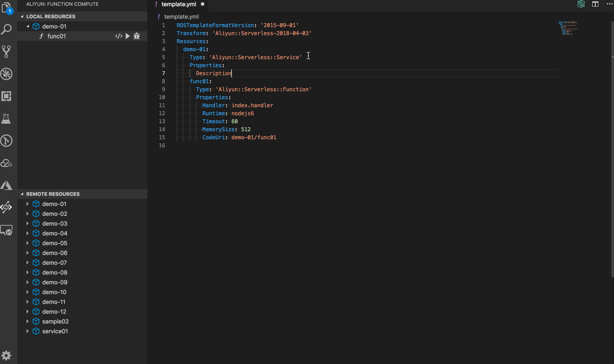Click the editor vertical scrollbar
The image size is (614, 364).
pyautogui.click(x=612, y=149)
